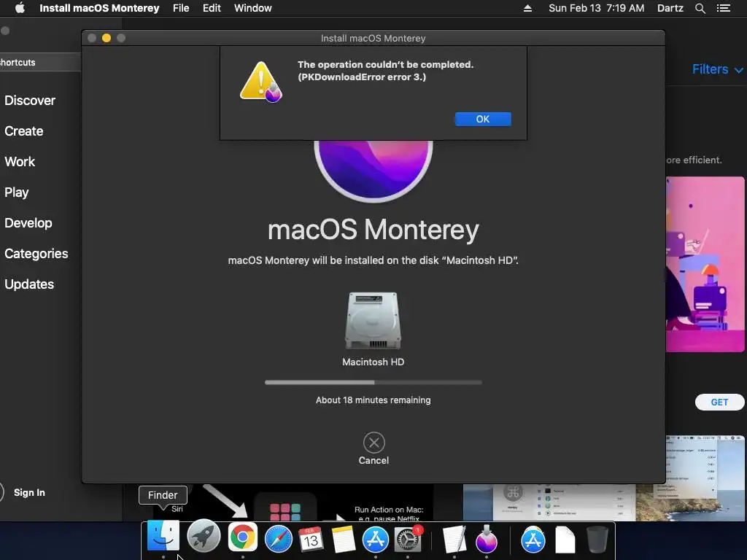Screen dimensions: 747x560
Task: Click the warning icon in the error dialog
Action: pos(260,82)
